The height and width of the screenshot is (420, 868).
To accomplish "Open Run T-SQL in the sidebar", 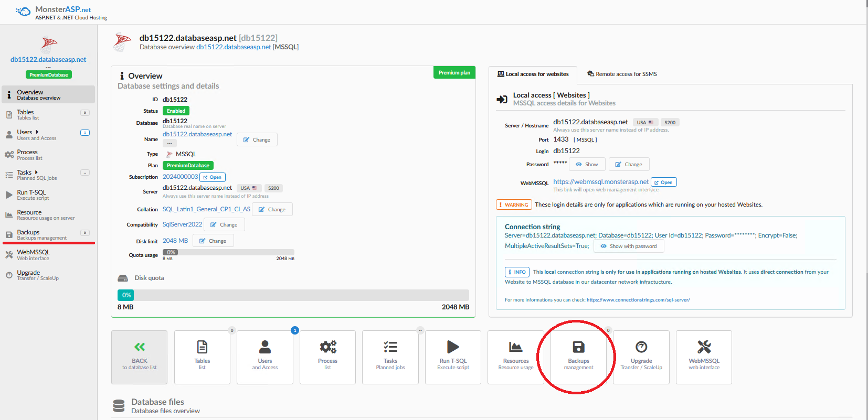I will pyautogui.click(x=31, y=195).
